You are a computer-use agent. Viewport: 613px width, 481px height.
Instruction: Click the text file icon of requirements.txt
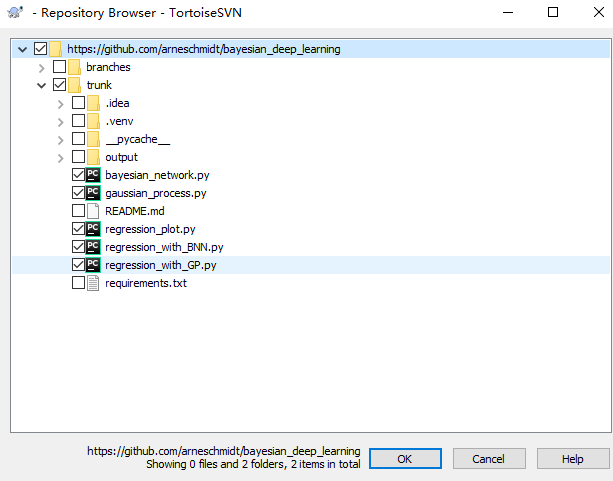93,283
